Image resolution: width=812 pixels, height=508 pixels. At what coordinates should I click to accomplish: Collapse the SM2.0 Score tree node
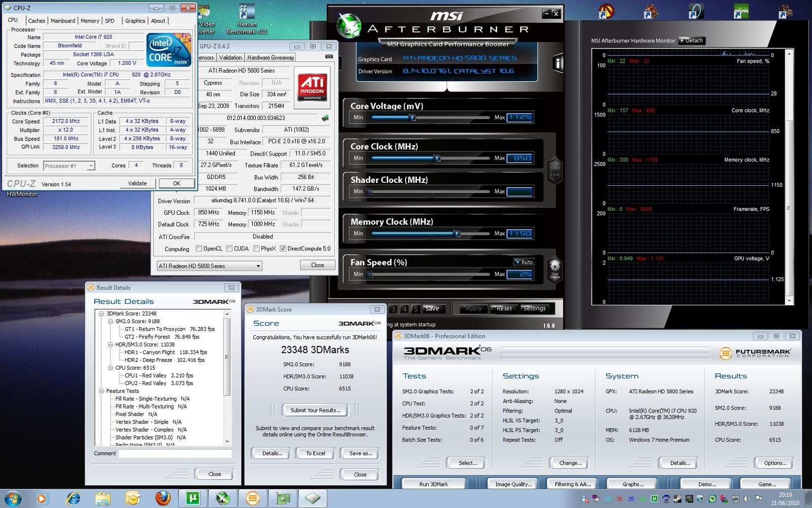[110, 321]
